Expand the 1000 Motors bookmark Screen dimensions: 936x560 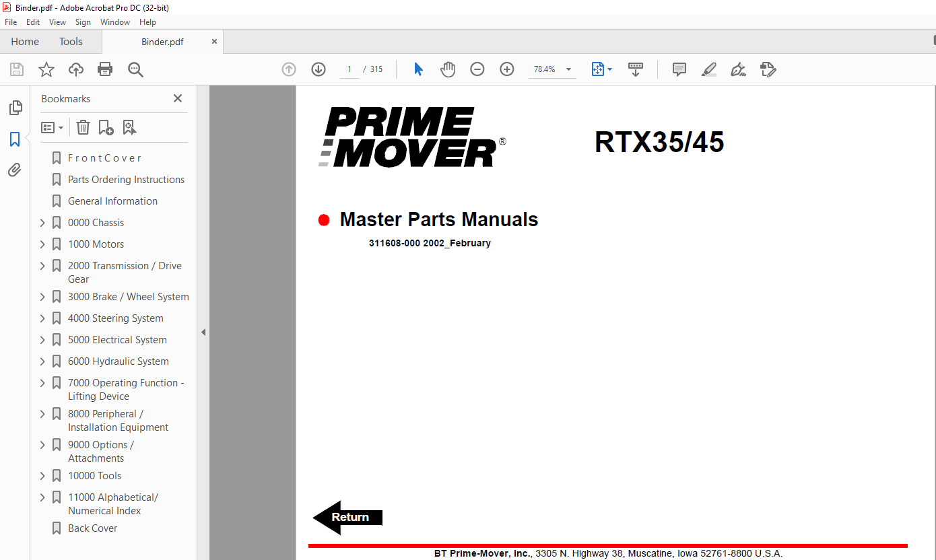click(42, 244)
